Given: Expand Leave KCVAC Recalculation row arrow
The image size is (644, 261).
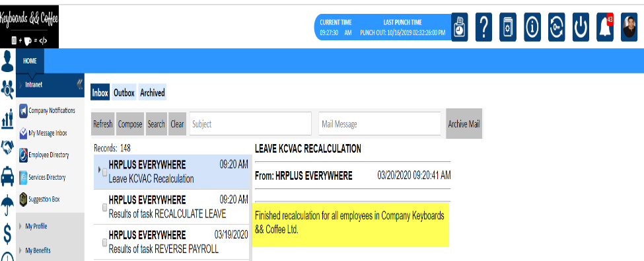Looking at the screenshot, I should pos(99,169).
